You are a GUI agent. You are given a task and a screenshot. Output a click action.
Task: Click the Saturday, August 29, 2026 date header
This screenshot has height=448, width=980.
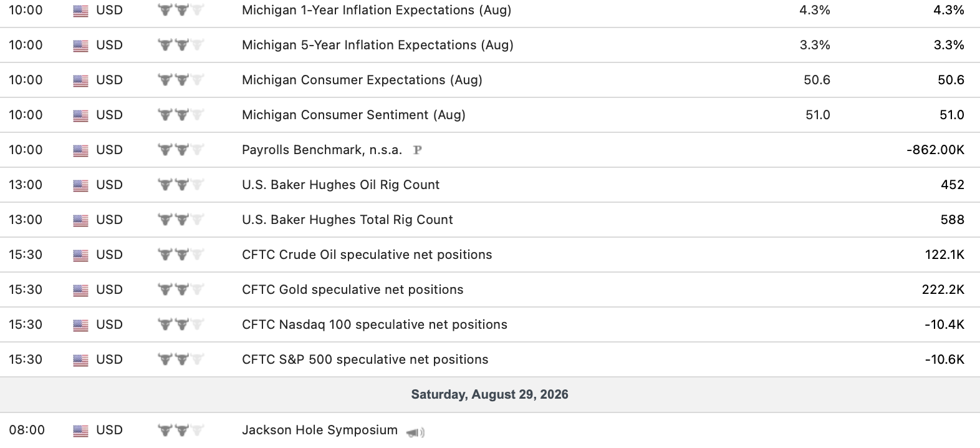pyautogui.click(x=490, y=394)
